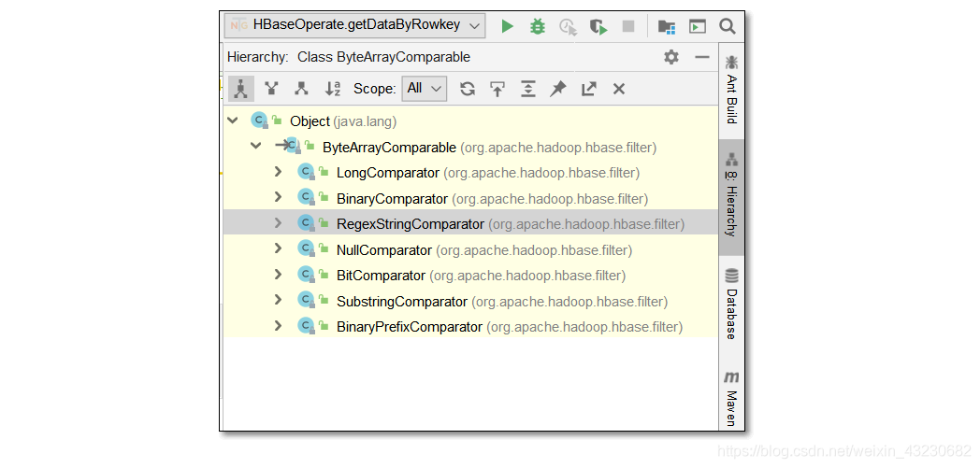This screenshot has height=468, width=980.
Task: Open Project Structure folder icon
Action: tap(666, 26)
